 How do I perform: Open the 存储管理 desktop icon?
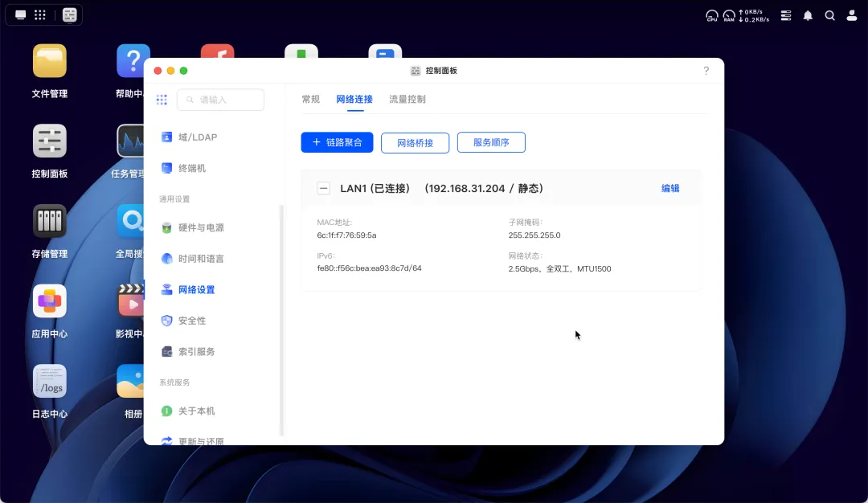point(49,221)
